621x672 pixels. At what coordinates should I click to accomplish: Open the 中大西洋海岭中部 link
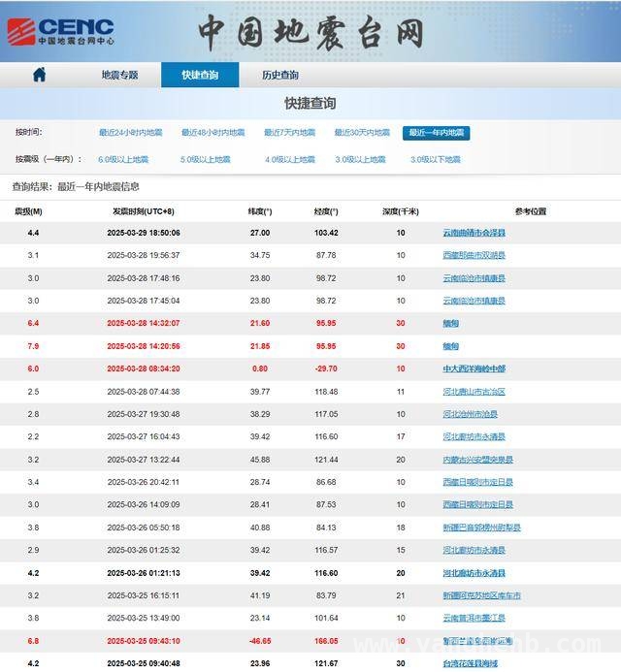(x=474, y=368)
